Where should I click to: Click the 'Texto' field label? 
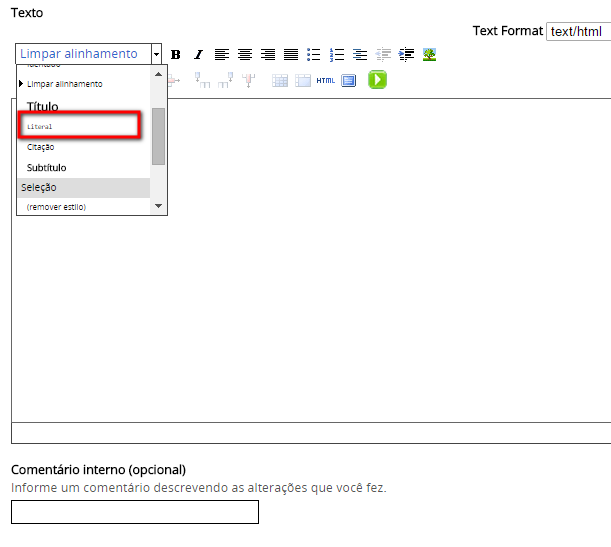[x=27, y=13]
